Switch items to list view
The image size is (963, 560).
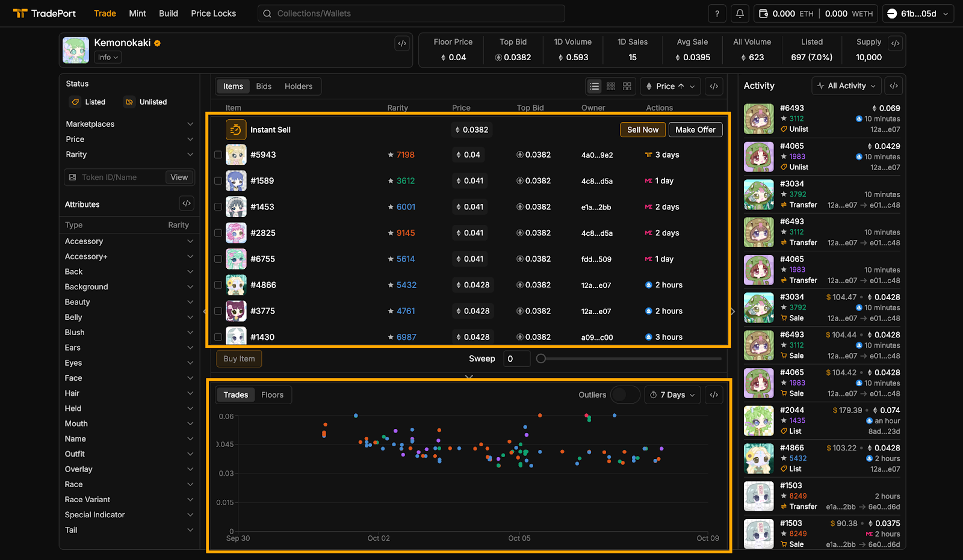(x=595, y=86)
